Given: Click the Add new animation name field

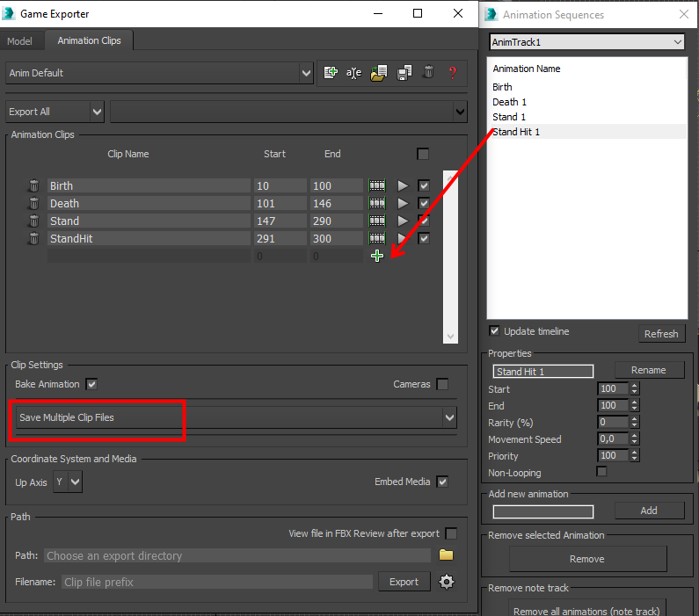Looking at the screenshot, I should click(543, 511).
